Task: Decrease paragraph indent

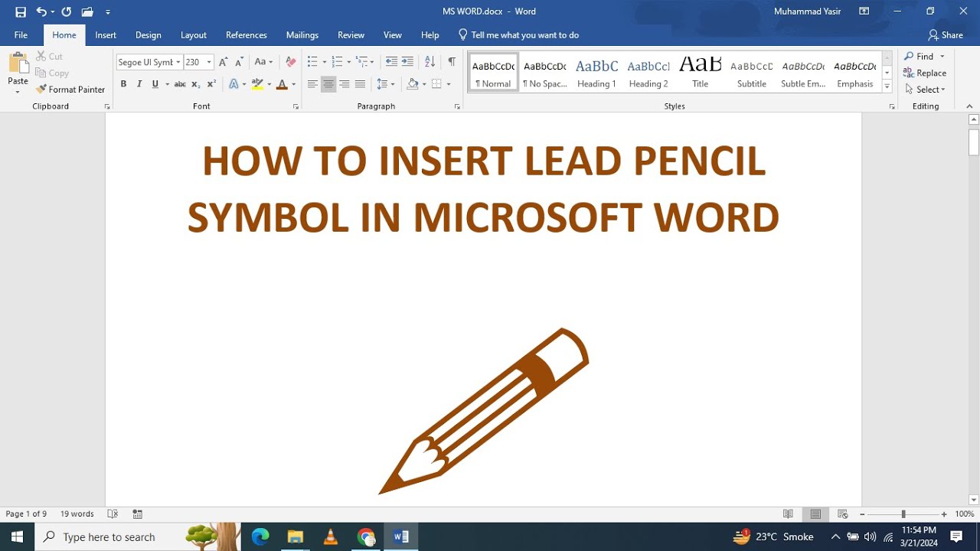Action: pyautogui.click(x=391, y=62)
